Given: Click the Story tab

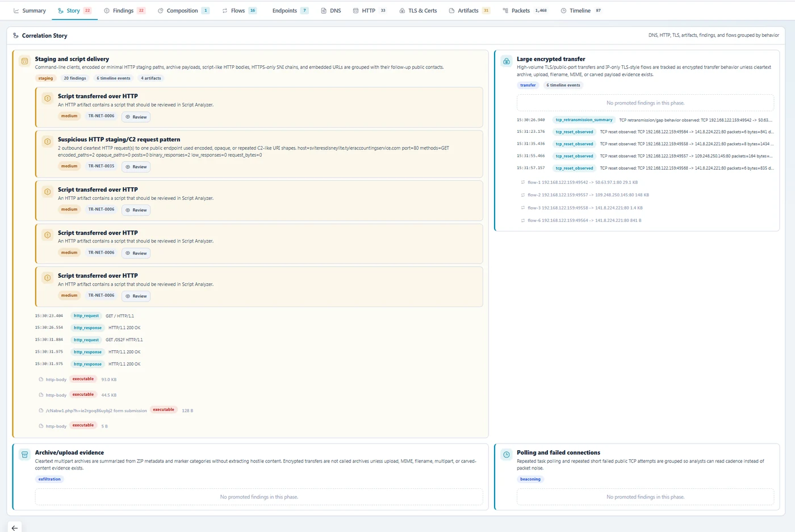Looking at the screenshot, I should pyautogui.click(x=74, y=11).
